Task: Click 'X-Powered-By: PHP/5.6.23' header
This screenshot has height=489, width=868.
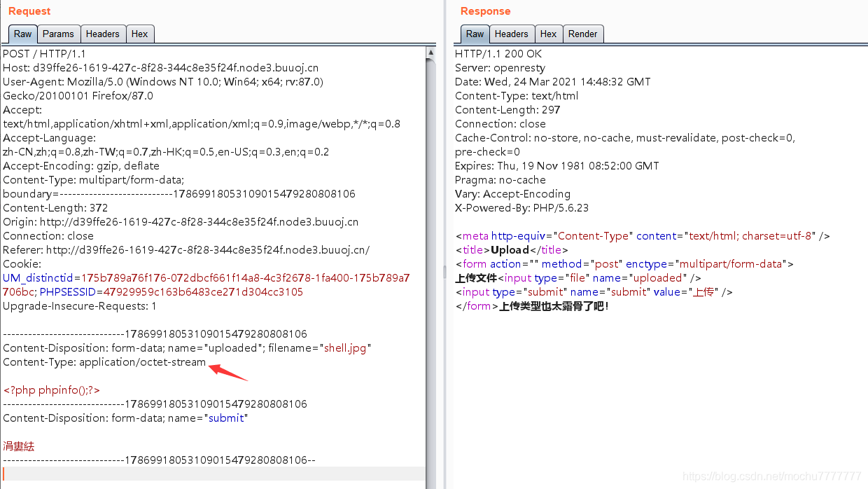Action: (521, 208)
